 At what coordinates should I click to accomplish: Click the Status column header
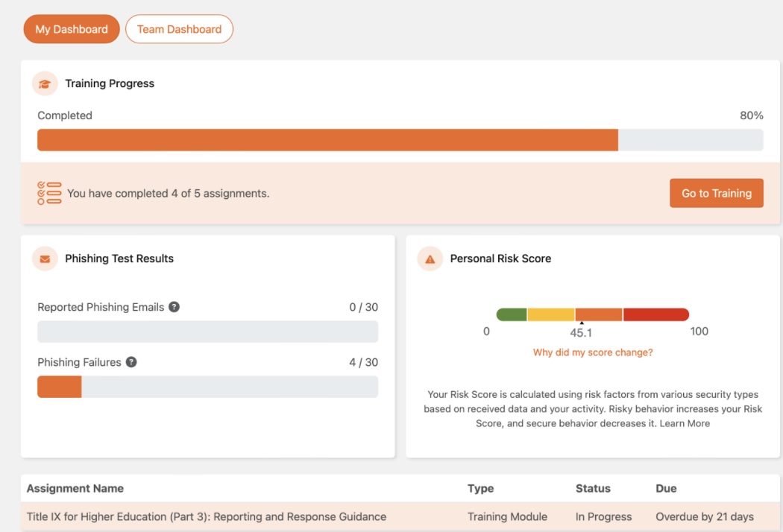(x=594, y=488)
